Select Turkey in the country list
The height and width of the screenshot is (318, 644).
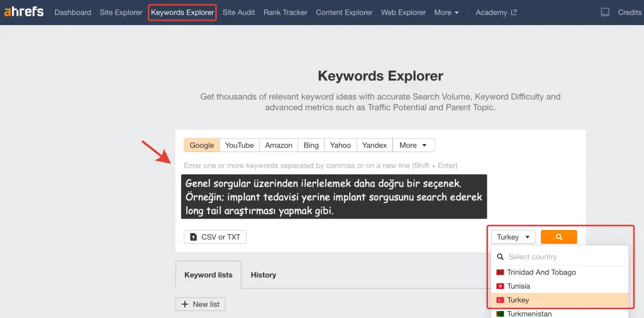click(560, 300)
